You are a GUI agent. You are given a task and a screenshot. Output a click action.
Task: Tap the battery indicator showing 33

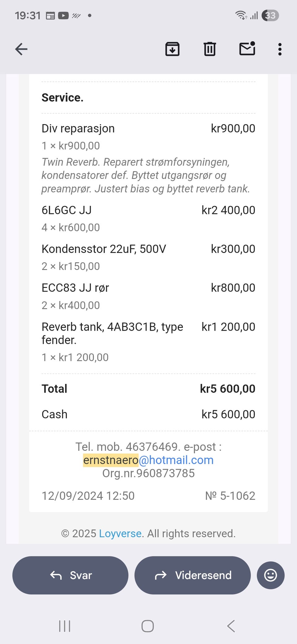pos(270,15)
